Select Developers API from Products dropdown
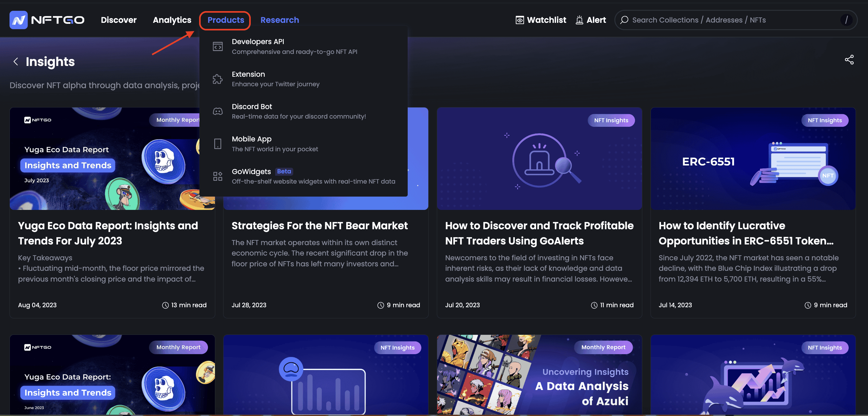868x416 pixels. click(303, 46)
